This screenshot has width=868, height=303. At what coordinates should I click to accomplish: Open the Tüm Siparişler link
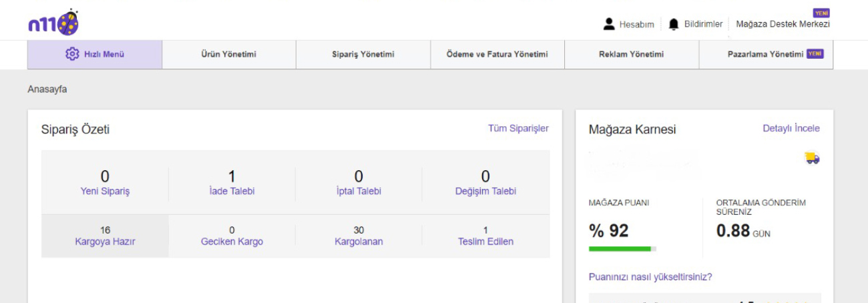[518, 128]
